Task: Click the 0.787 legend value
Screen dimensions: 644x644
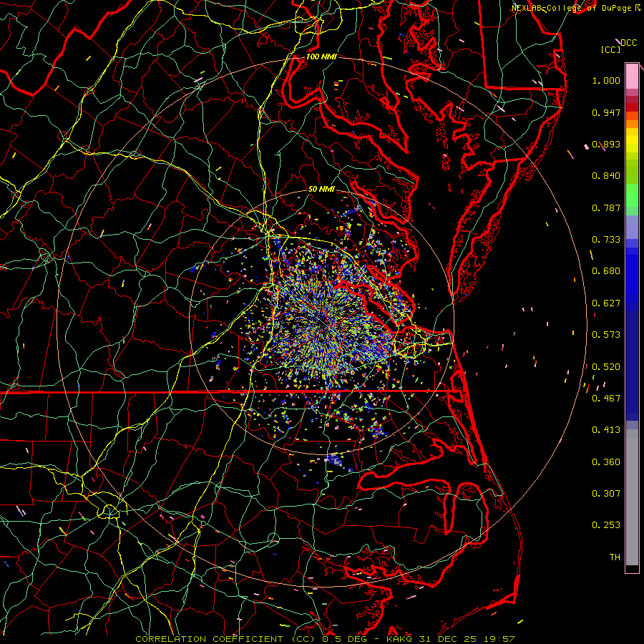Action: 606,208
